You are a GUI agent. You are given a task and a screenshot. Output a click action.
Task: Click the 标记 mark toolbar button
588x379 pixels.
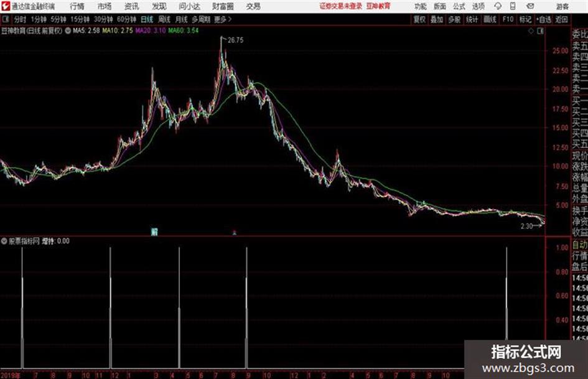[x=525, y=19]
